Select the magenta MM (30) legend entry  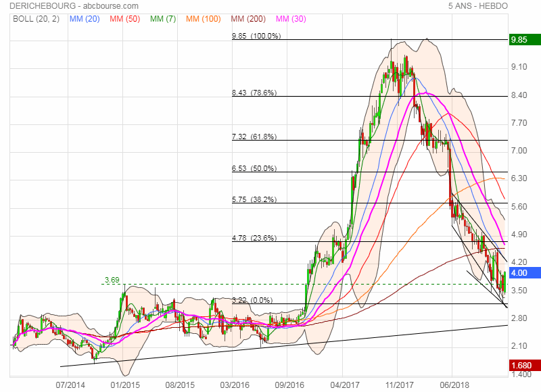(291, 19)
